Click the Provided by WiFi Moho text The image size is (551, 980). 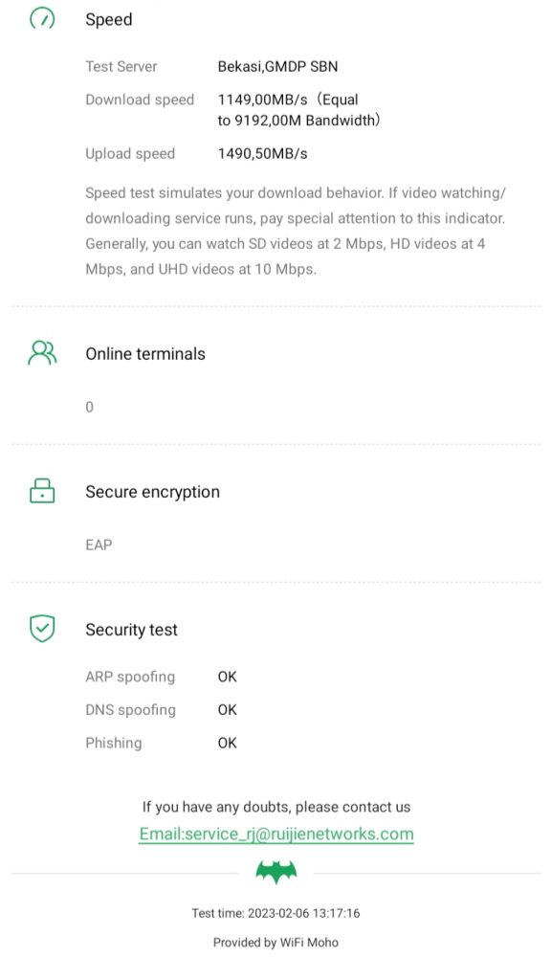(275, 943)
